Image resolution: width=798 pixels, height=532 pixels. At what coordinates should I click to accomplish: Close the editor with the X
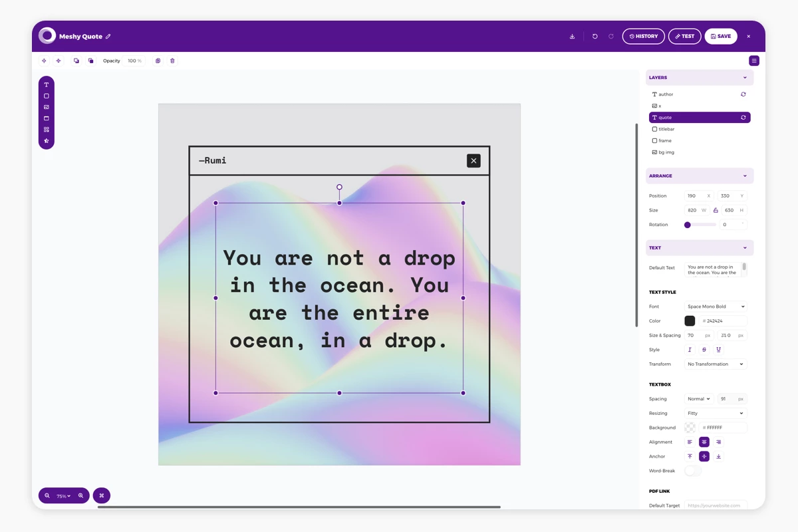749,37
